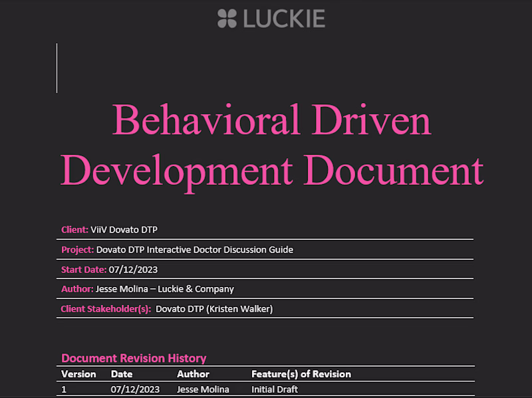Viewport: 532px width, 398px height.
Task: Click 'Jesse Molina – Luckie & Company' text
Action: tap(165, 289)
